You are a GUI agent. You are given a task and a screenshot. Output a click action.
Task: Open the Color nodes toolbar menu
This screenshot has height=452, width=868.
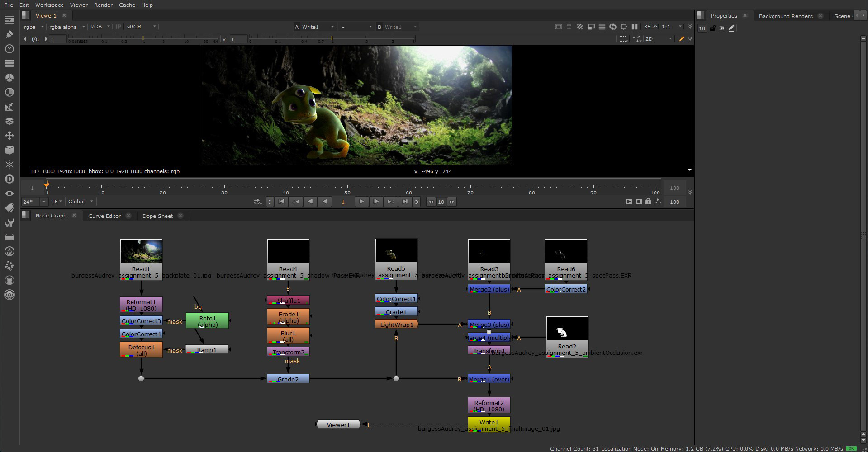point(9,78)
